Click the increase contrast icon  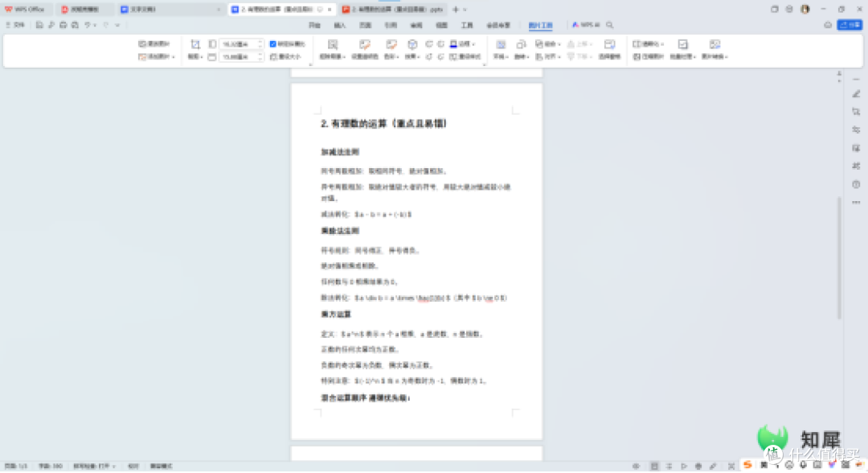429,43
